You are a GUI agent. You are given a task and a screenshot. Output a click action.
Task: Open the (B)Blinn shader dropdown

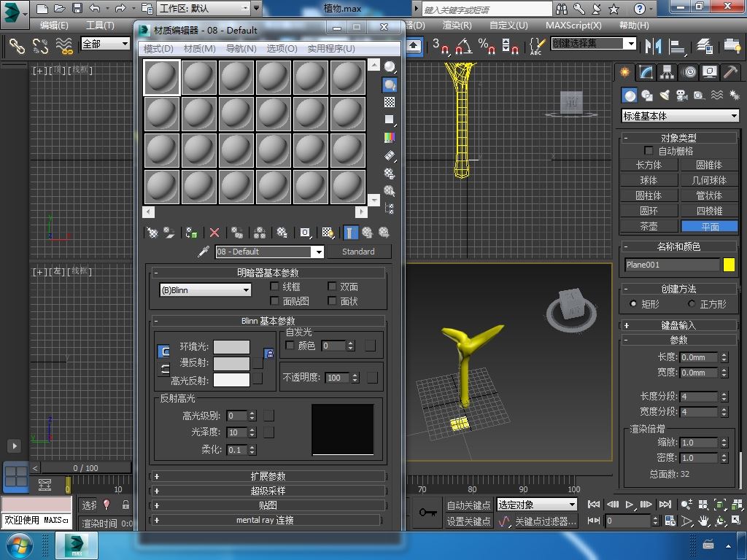tap(205, 290)
